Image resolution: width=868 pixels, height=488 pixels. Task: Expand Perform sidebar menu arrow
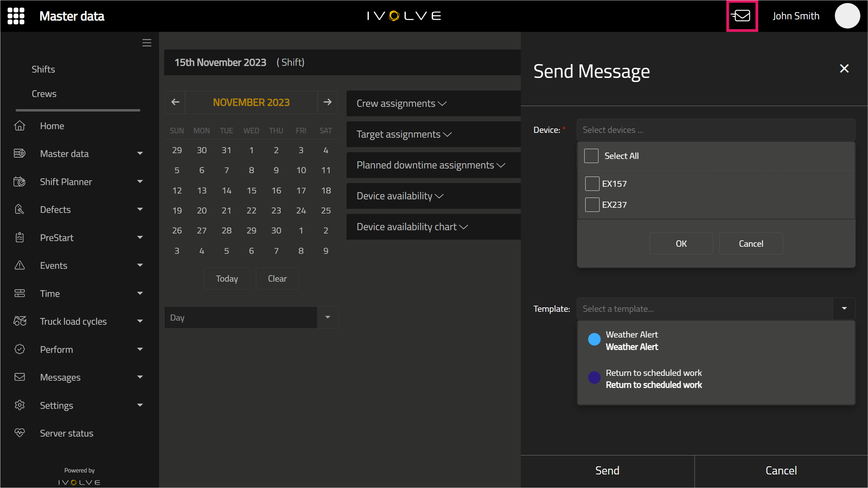coord(140,349)
